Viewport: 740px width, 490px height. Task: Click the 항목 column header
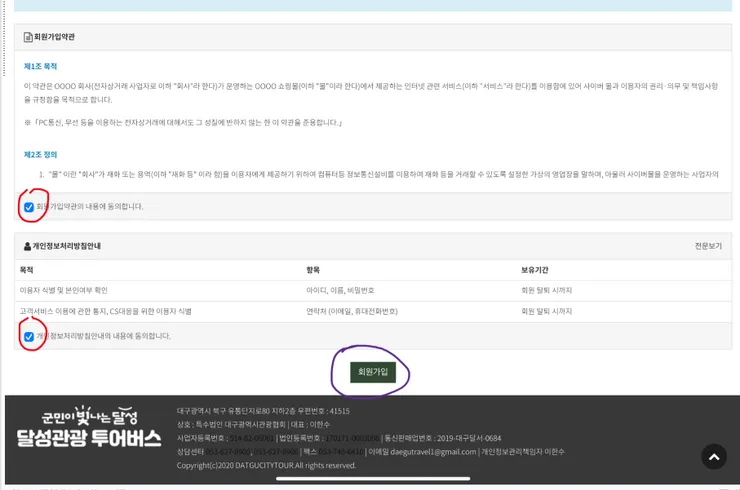[313, 270]
